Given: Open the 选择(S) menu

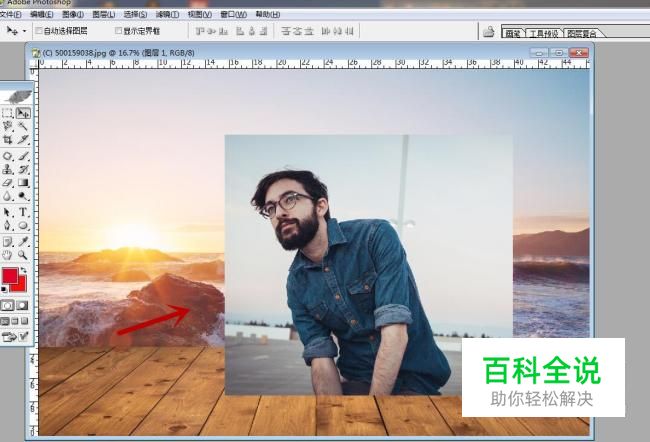Looking at the screenshot, I should click(x=135, y=15).
